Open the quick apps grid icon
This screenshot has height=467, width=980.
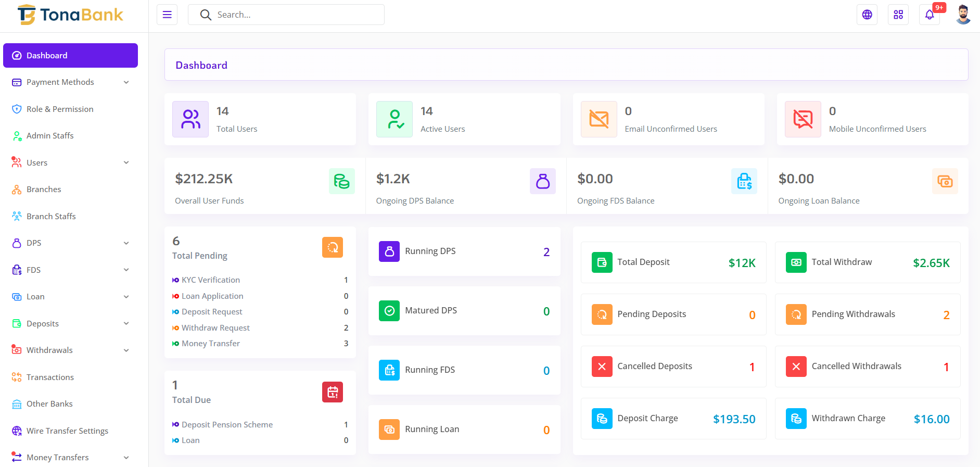[x=898, y=15]
